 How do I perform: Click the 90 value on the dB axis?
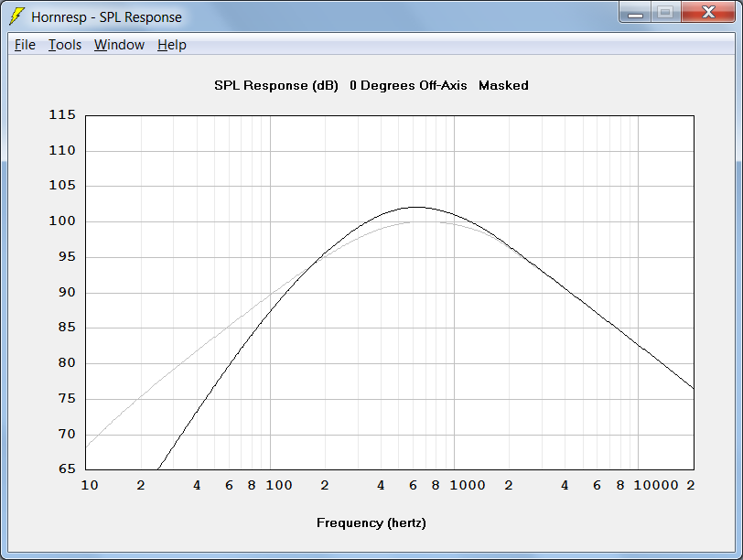(67, 292)
